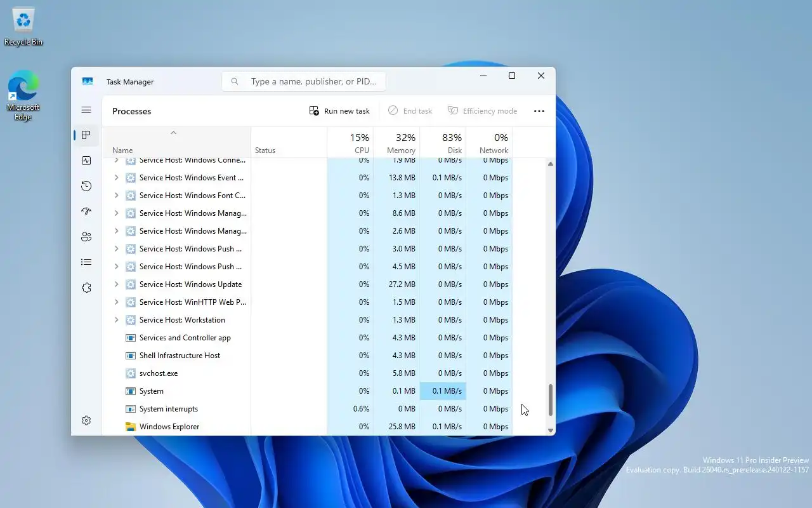Screen dimensions: 812x508
Task: Open the hamburger navigation menu
Action: click(86, 110)
